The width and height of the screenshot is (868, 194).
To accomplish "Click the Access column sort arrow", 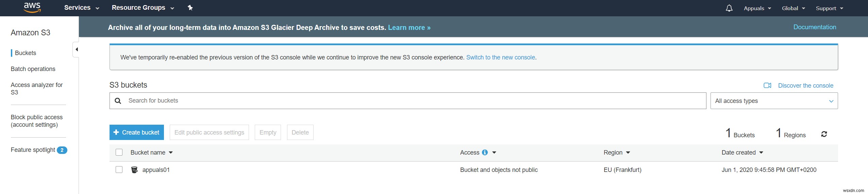I will coord(494,153).
